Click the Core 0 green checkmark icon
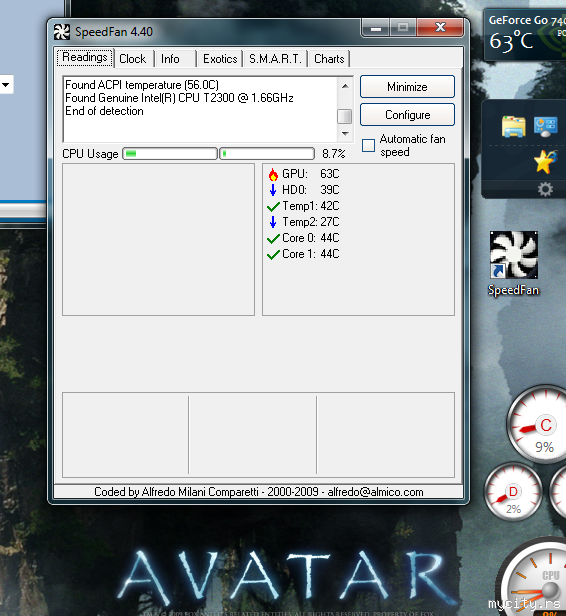 click(x=273, y=238)
